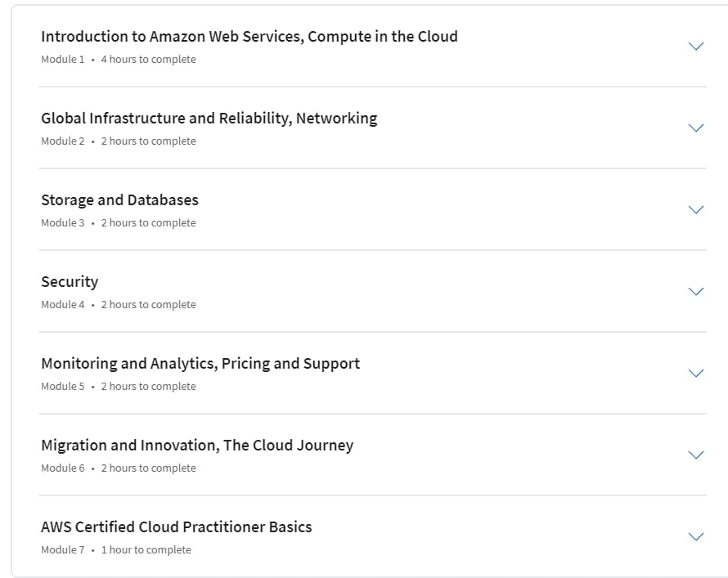Select Global Infrastructure and Reliability, Networking heading

pyautogui.click(x=209, y=119)
